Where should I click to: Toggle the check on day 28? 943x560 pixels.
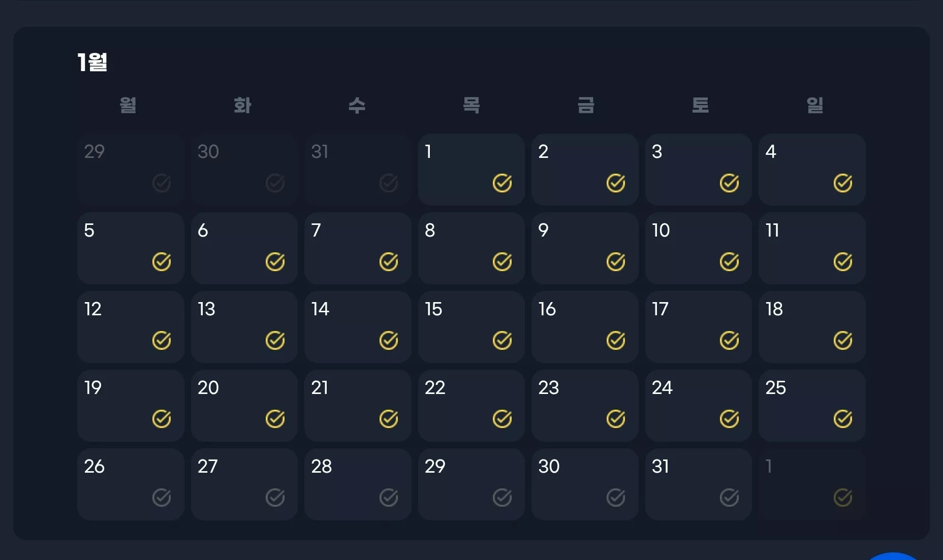(389, 498)
